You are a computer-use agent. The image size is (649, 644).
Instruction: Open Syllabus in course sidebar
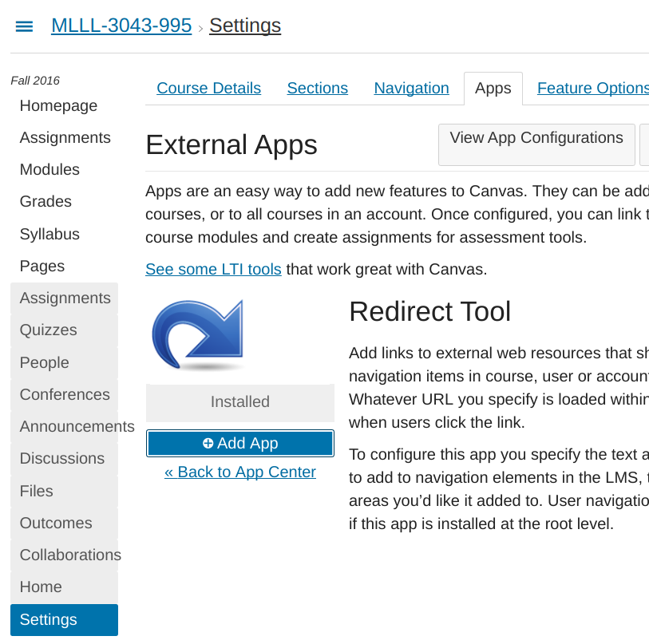(x=49, y=234)
